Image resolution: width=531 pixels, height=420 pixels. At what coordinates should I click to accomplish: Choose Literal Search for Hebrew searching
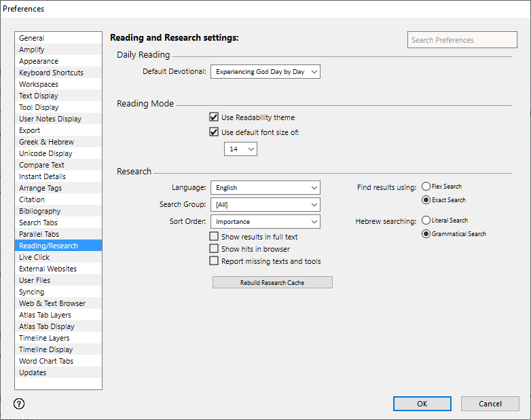click(x=426, y=221)
